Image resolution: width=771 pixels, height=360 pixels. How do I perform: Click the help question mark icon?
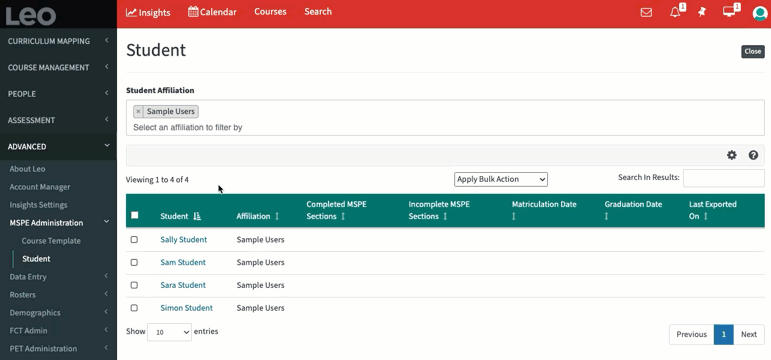(753, 155)
